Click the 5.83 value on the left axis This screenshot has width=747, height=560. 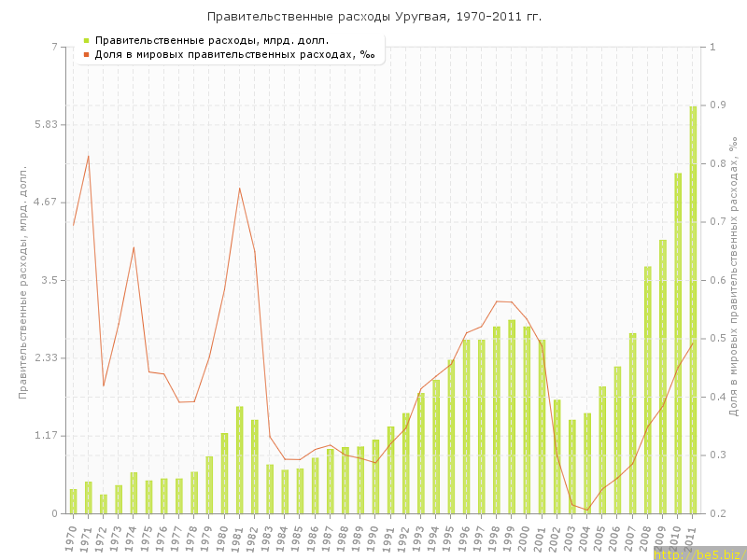pos(44,124)
